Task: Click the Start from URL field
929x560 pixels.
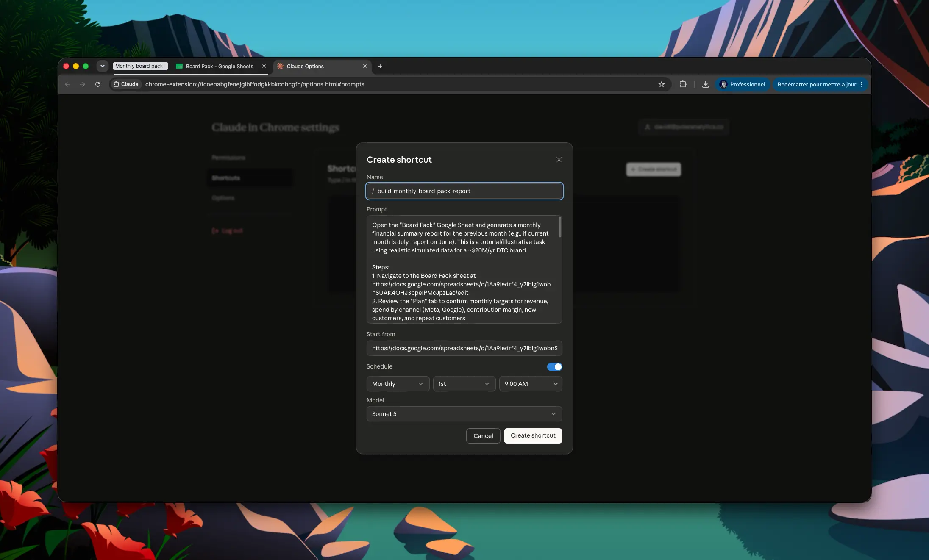Action: pyautogui.click(x=464, y=348)
